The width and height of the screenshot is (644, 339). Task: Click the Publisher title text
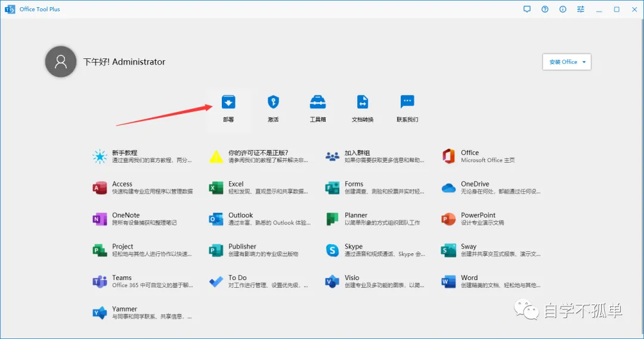242,246
